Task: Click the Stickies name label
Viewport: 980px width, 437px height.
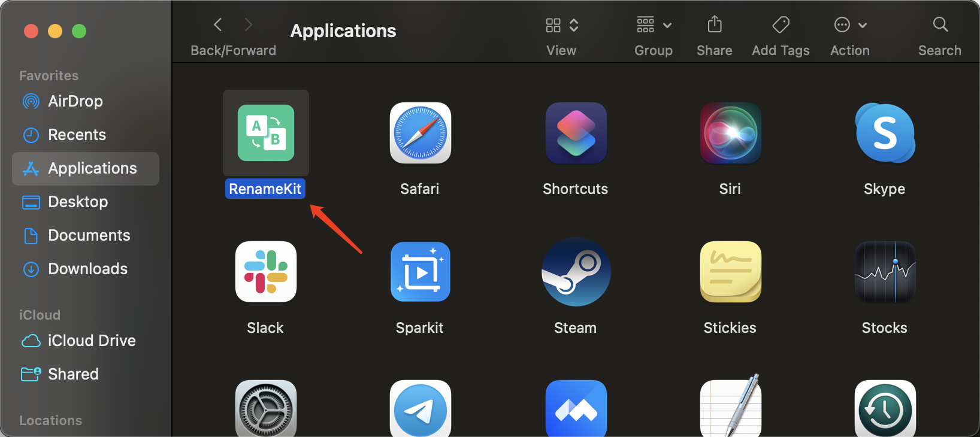Action: (x=730, y=327)
